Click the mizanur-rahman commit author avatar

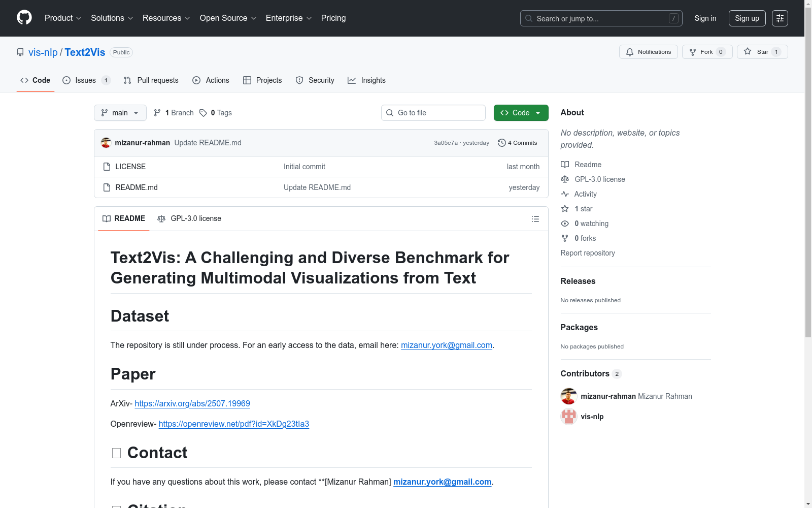(106, 143)
